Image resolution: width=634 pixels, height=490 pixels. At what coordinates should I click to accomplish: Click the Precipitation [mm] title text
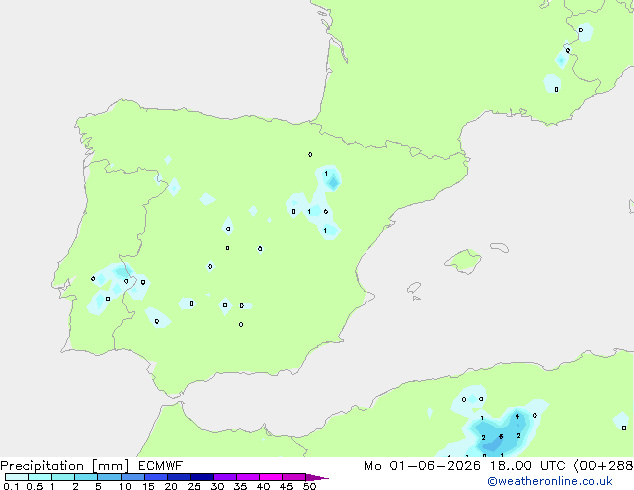click(64, 466)
